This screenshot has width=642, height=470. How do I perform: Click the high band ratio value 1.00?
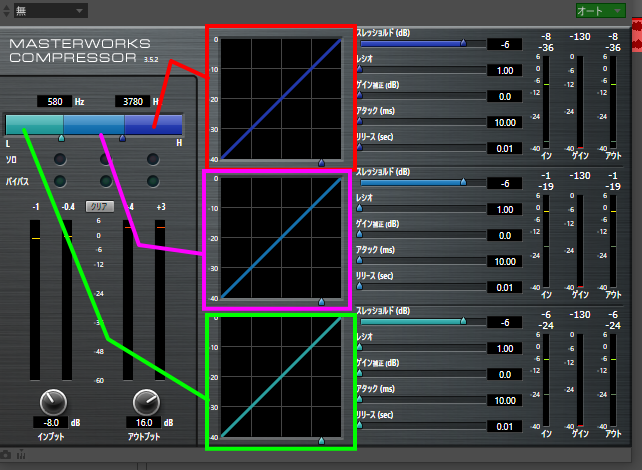pos(504,70)
